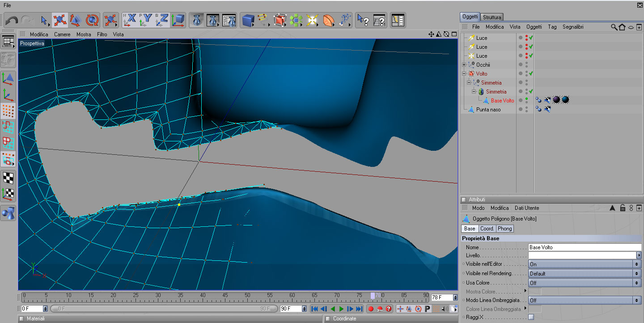Enable the Raggi X checkbox
644x323 pixels.
click(x=531, y=317)
